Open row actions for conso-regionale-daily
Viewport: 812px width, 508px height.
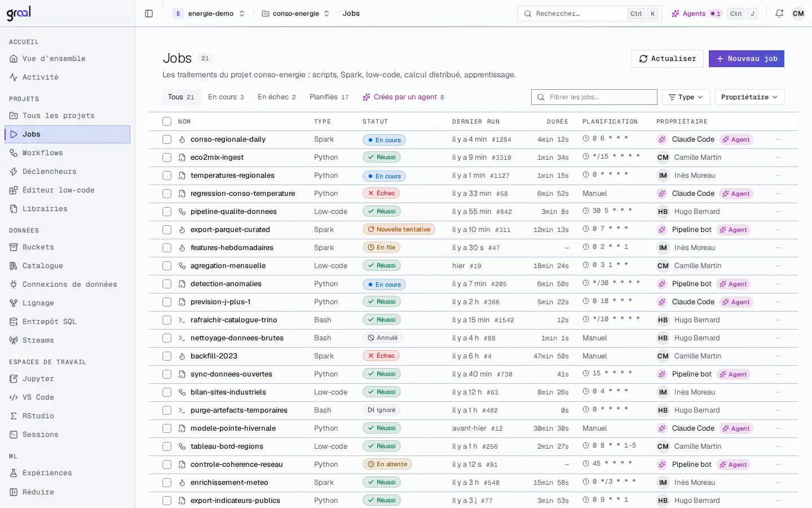(x=778, y=139)
